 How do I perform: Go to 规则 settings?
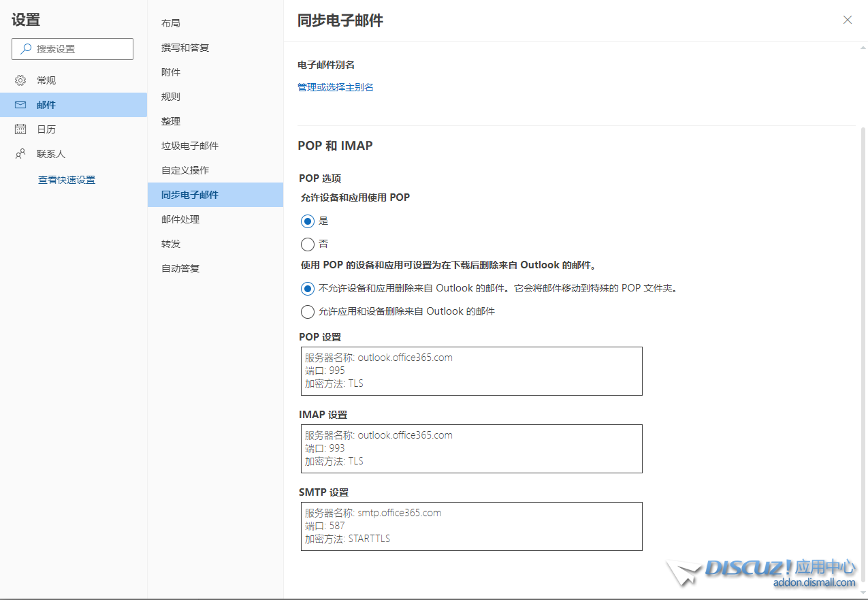click(x=171, y=97)
